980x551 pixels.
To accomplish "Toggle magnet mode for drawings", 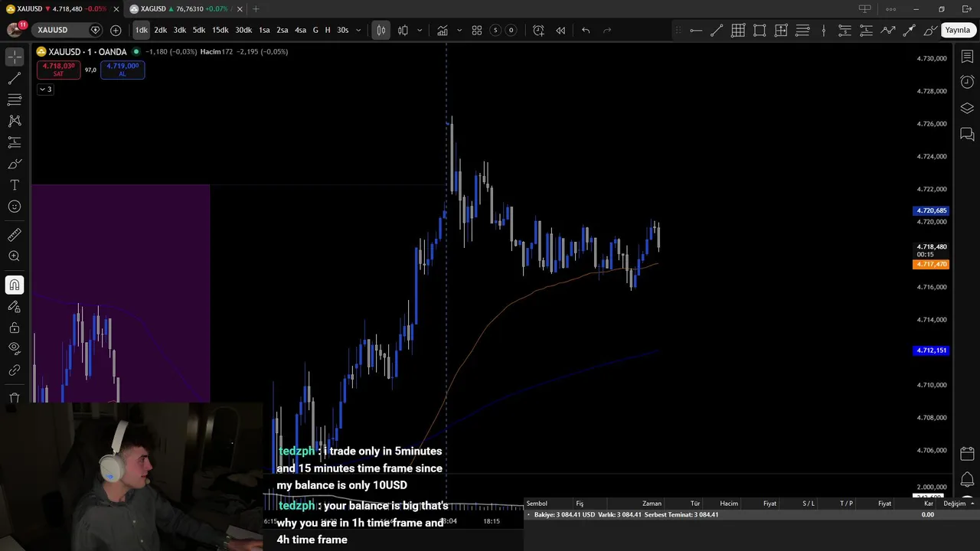I will coord(15,285).
